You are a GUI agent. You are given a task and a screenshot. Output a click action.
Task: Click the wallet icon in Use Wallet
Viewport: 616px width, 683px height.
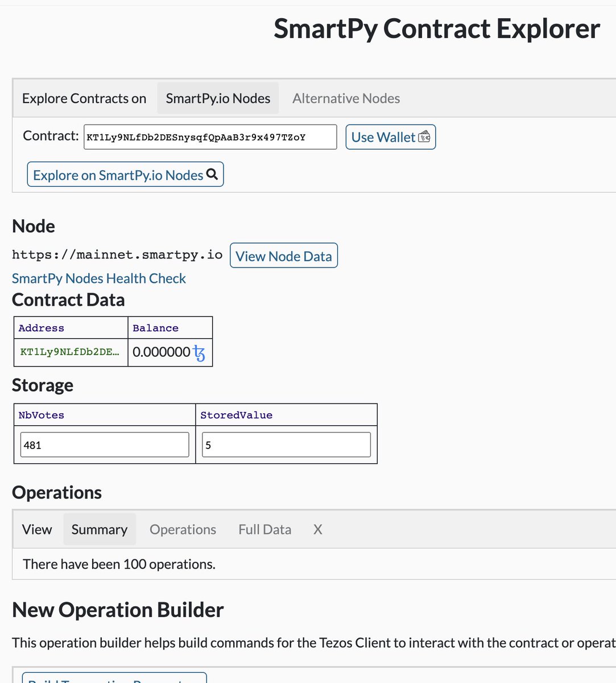[x=424, y=137]
